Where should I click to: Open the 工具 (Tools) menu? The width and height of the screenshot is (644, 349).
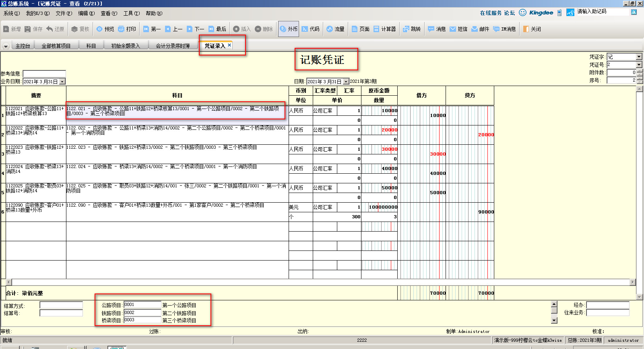[x=131, y=13]
